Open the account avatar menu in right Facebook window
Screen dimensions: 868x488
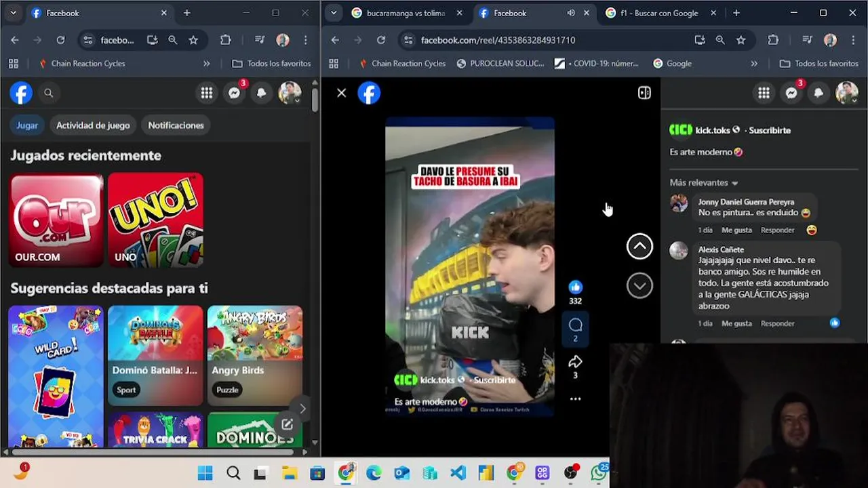click(846, 93)
